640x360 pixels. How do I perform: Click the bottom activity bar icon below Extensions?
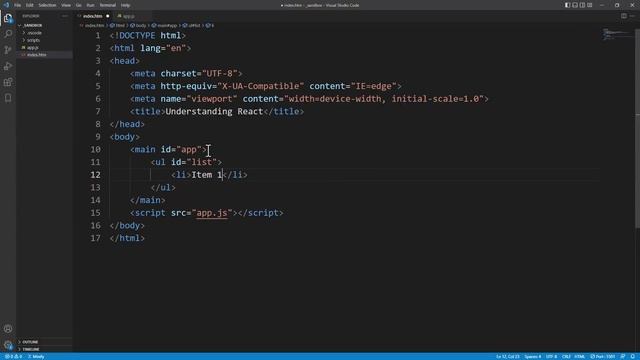point(8,98)
